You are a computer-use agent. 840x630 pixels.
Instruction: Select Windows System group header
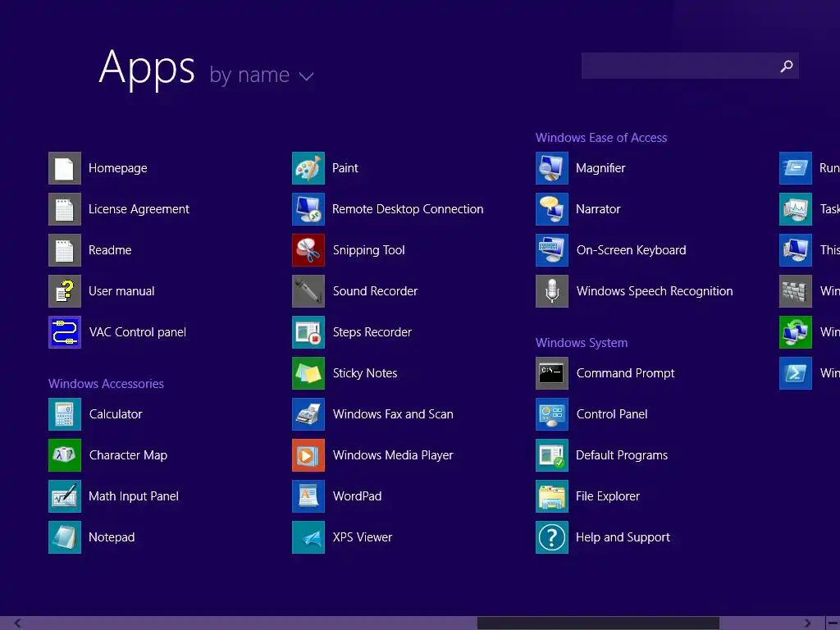pos(582,343)
